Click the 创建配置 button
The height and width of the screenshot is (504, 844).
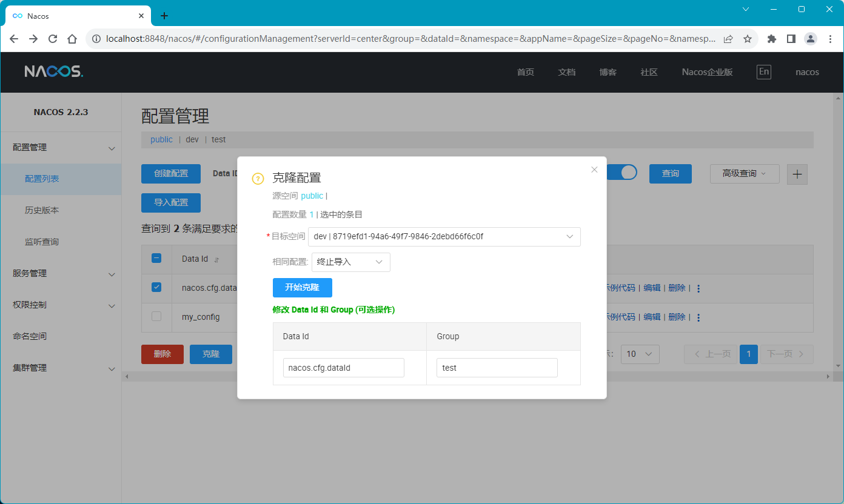coord(171,174)
